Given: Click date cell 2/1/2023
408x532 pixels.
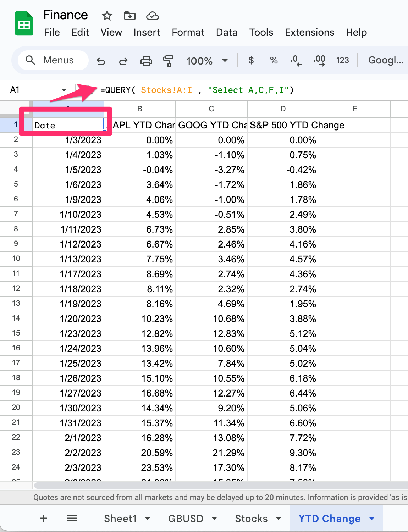Looking at the screenshot, I should (68, 438).
